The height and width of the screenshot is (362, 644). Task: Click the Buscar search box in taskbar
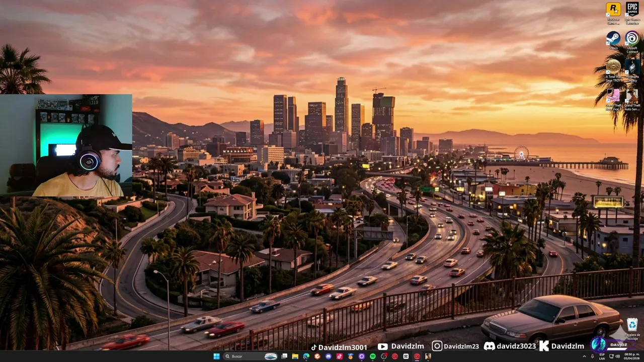(251, 356)
